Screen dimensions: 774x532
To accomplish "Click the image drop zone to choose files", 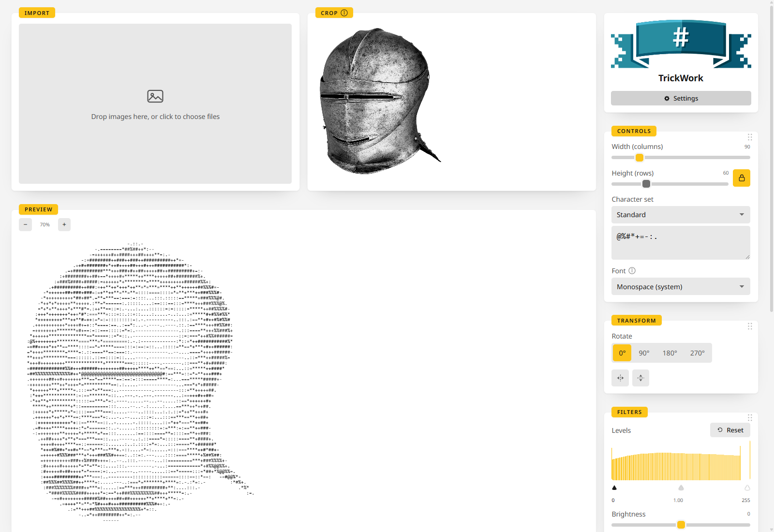I will 155,103.
